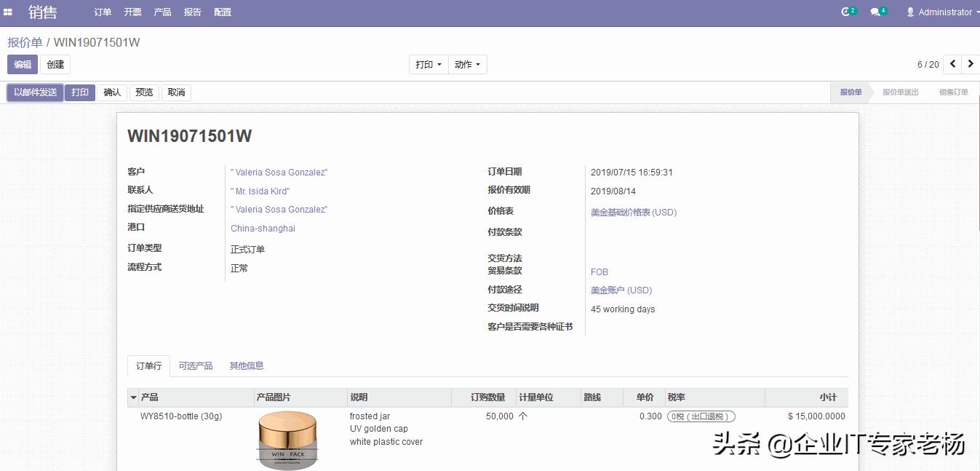980x471 pixels.
Task: Go to next record with right arrow
Action: 971,64
